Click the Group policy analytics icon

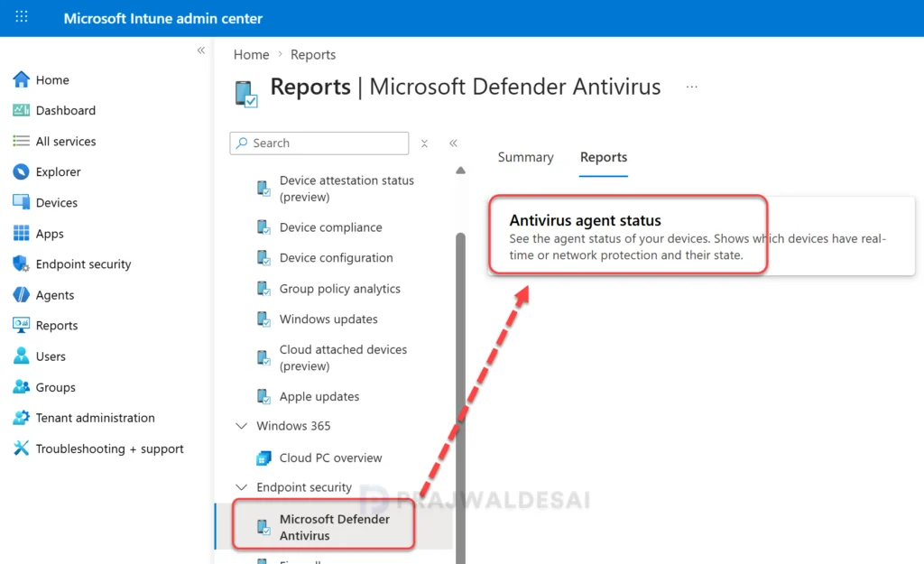(264, 289)
